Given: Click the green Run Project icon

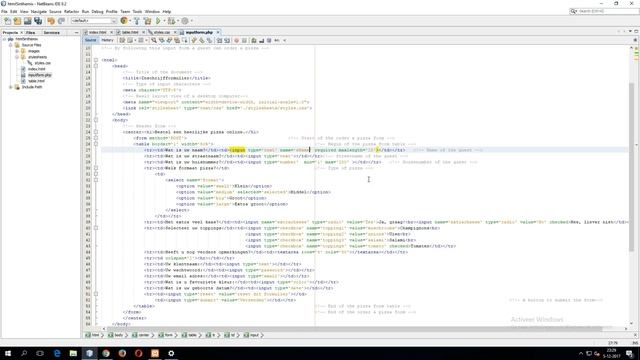Looking at the screenshot, I should 158,21.
